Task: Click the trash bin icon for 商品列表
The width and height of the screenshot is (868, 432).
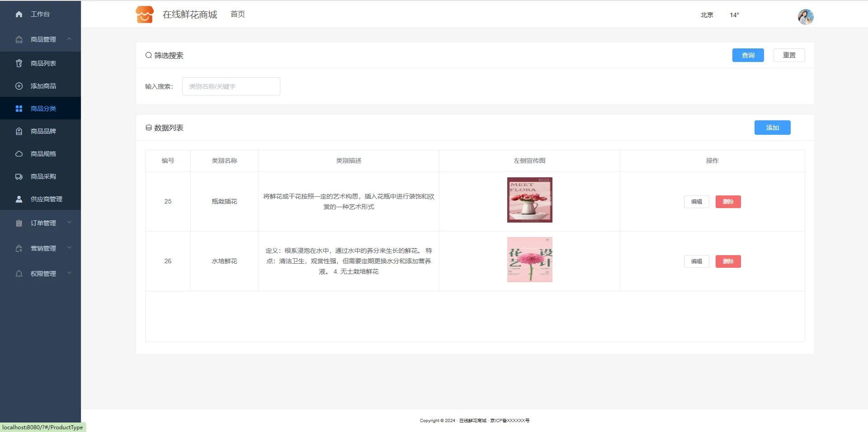Action: (19, 63)
